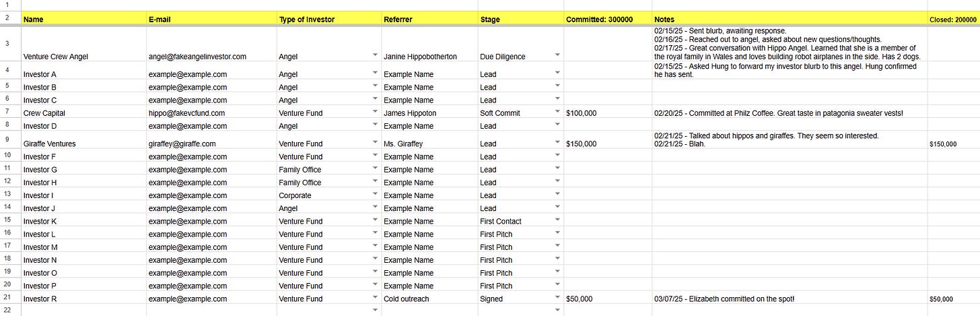Open Type of Investor dropdown for Investor A
This screenshot has height=316, width=980.
tap(375, 71)
